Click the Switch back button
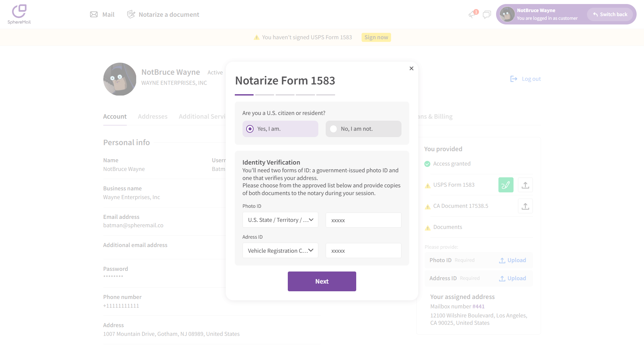 pos(610,14)
